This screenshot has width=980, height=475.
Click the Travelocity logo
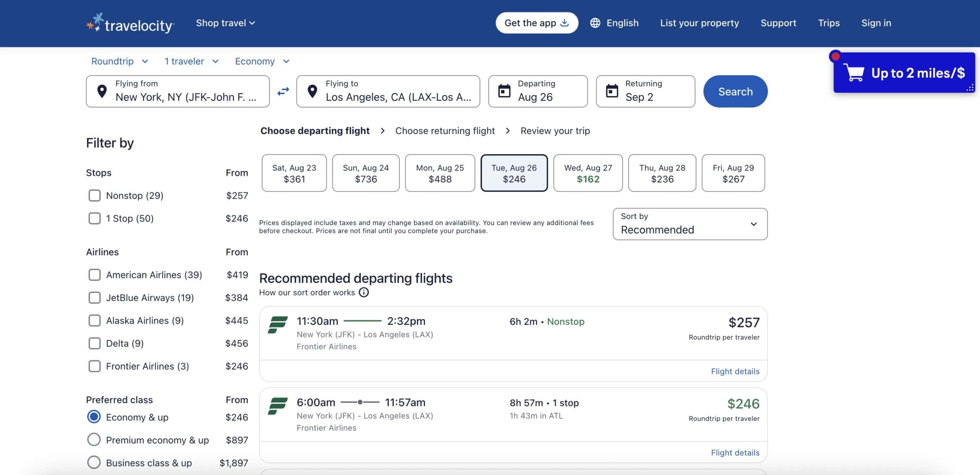[130, 23]
